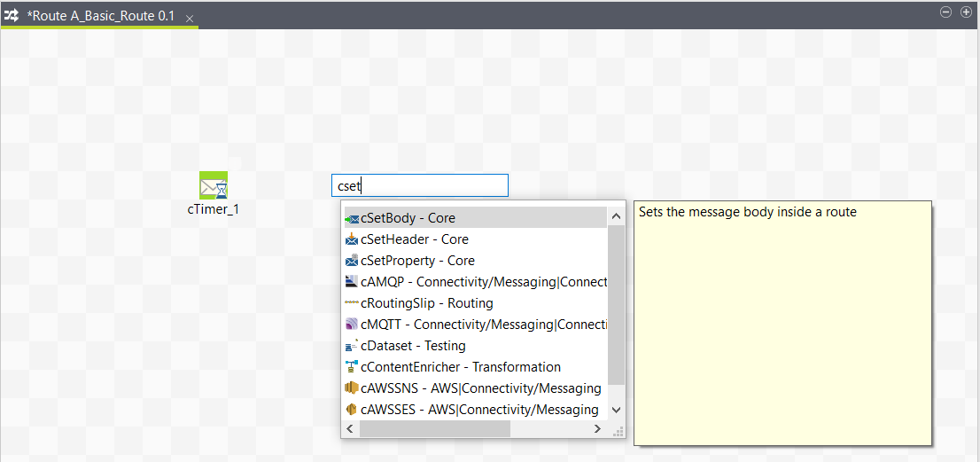This screenshot has width=980, height=462.
Task: Close the Route A_Basic_Route tab
Action: click(190, 18)
